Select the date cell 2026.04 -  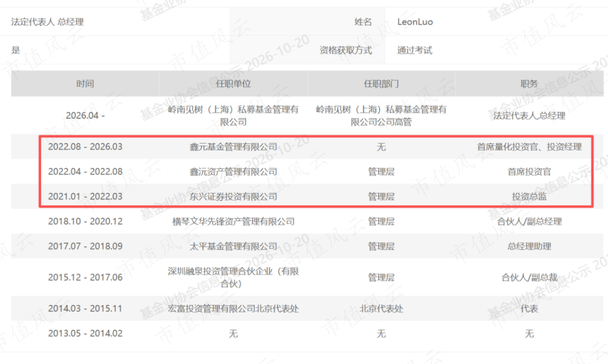(x=85, y=116)
